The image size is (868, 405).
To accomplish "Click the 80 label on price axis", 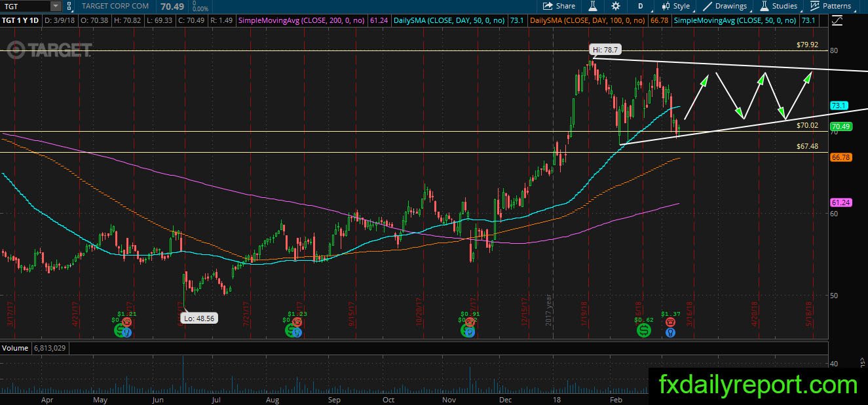I will pyautogui.click(x=834, y=50).
